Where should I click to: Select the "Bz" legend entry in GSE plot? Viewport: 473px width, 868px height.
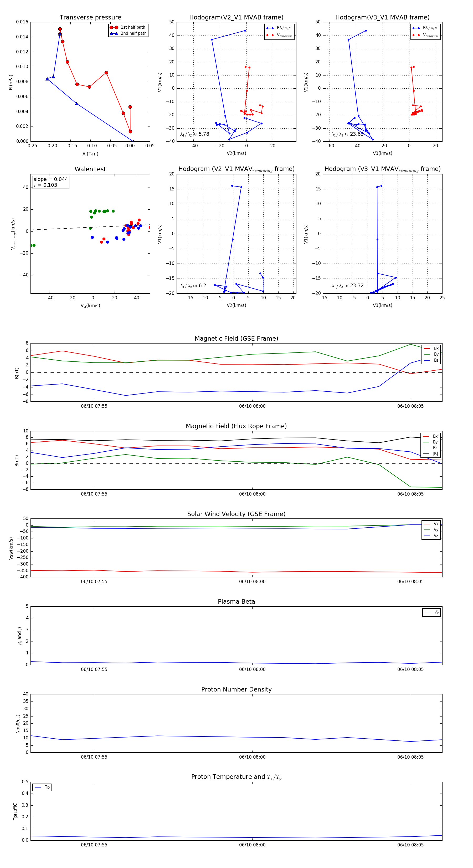tap(431, 360)
